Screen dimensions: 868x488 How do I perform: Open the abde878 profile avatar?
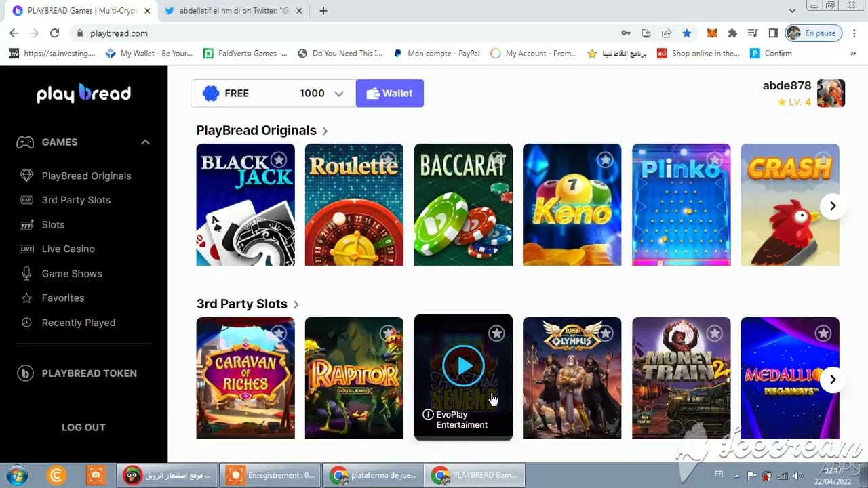pos(831,94)
